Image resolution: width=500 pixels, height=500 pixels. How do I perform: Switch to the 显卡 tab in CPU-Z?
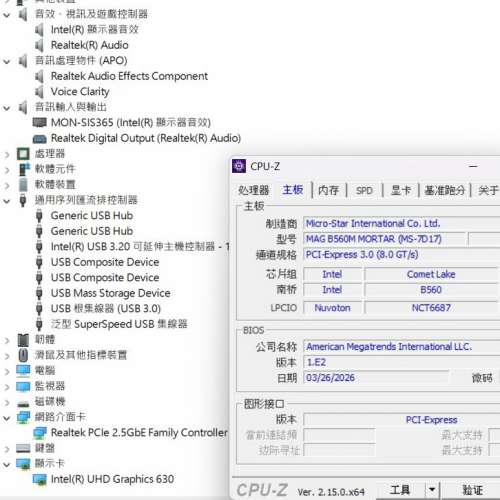click(401, 190)
